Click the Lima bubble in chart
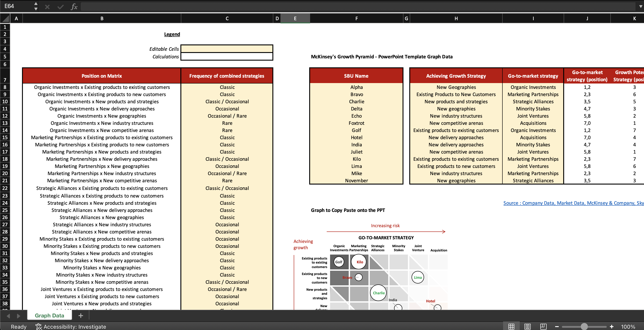644x330 pixels. point(418,277)
